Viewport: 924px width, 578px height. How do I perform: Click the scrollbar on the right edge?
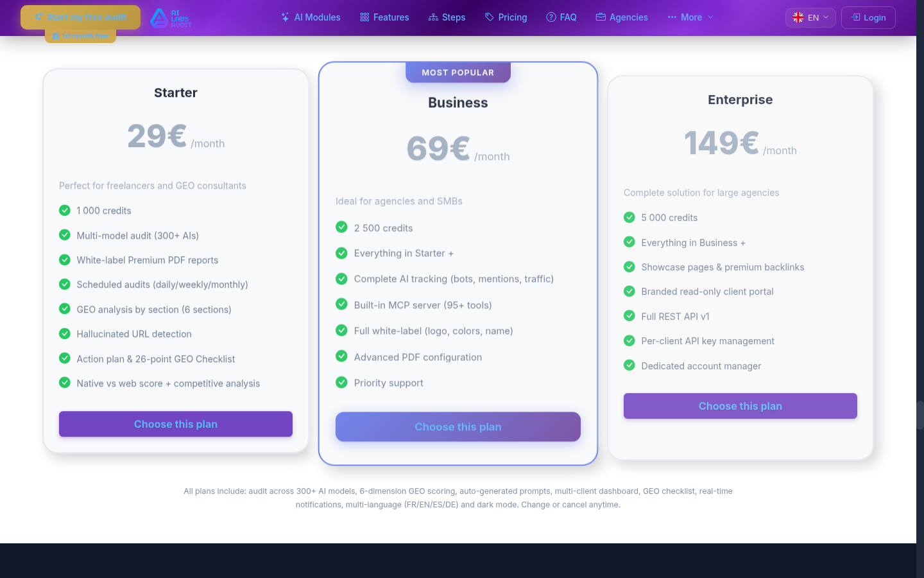pos(920,415)
